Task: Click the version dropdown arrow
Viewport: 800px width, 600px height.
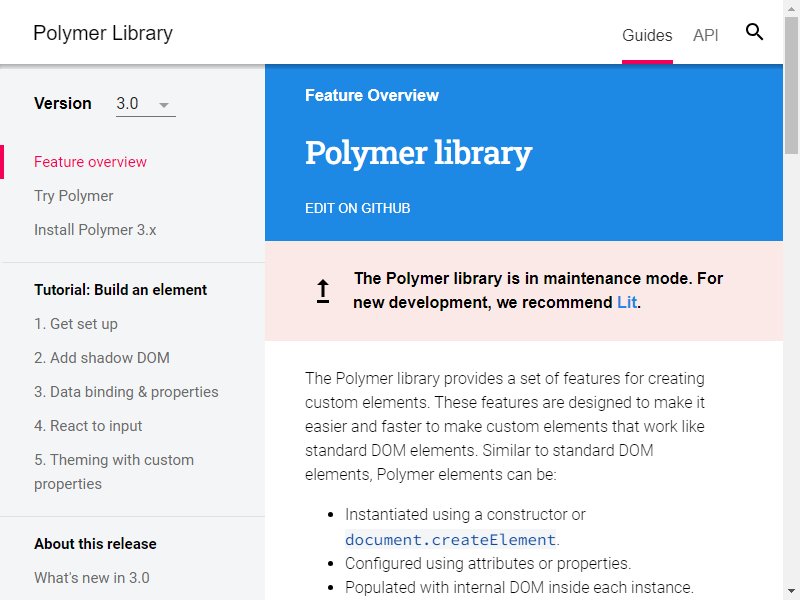Action: (164, 105)
